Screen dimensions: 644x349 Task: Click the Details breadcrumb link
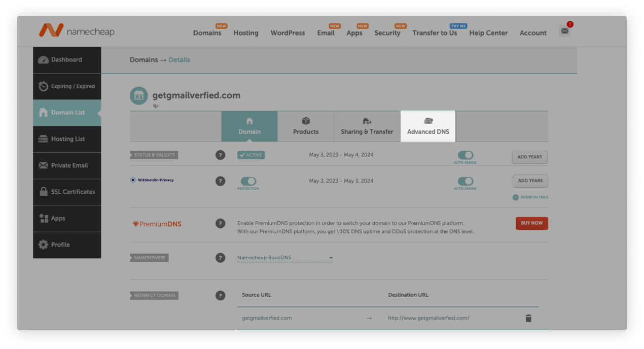click(180, 60)
